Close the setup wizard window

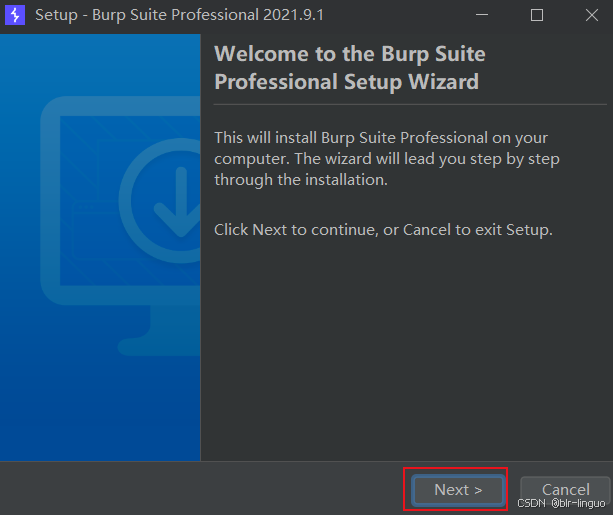click(591, 15)
